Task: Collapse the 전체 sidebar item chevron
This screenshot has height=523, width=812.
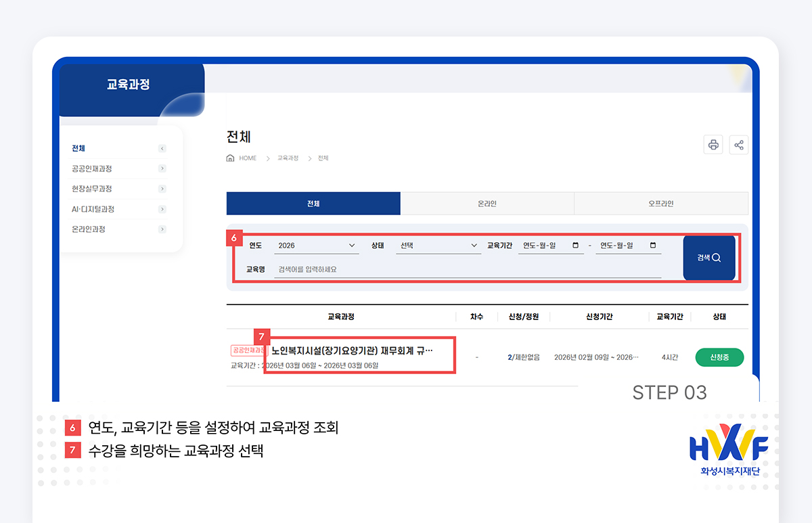Action: point(162,148)
